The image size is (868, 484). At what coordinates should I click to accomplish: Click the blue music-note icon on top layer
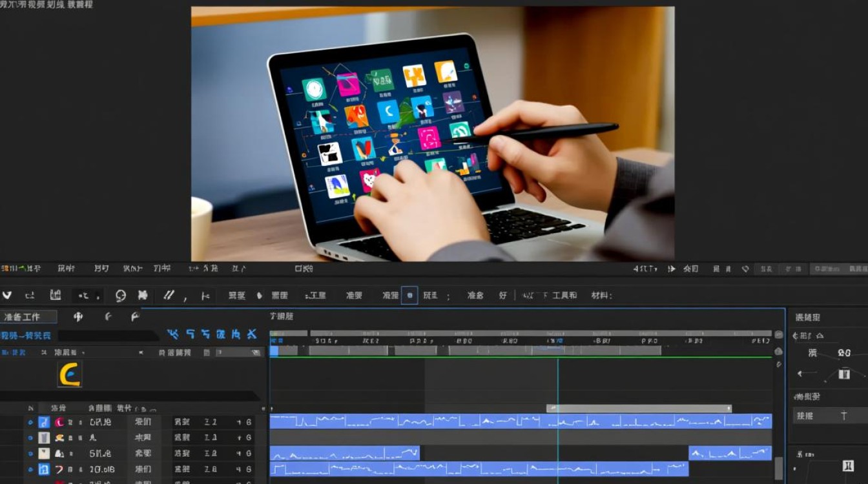pyautogui.click(x=44, y=422)
